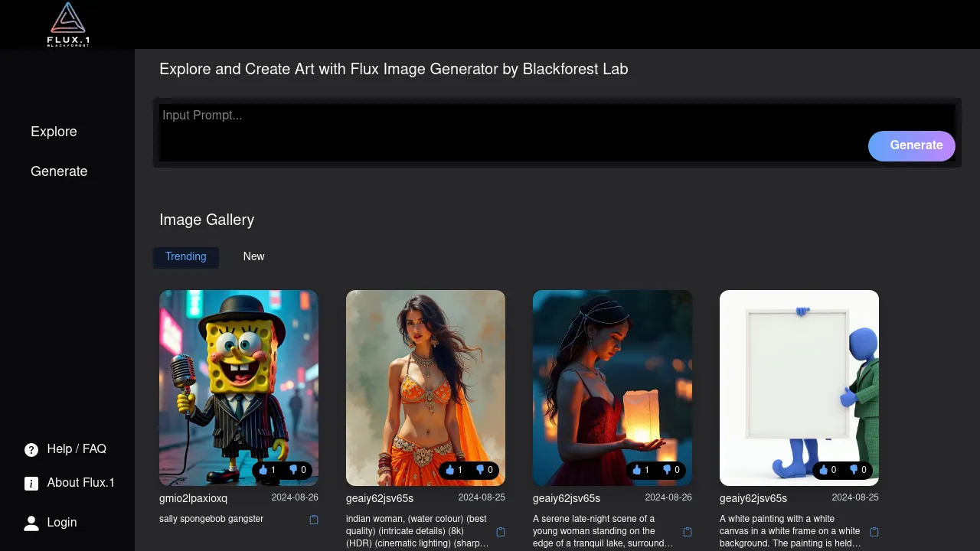
Task: Open the spongebob gangster thumbnail
Action: (x=239, y=388)
